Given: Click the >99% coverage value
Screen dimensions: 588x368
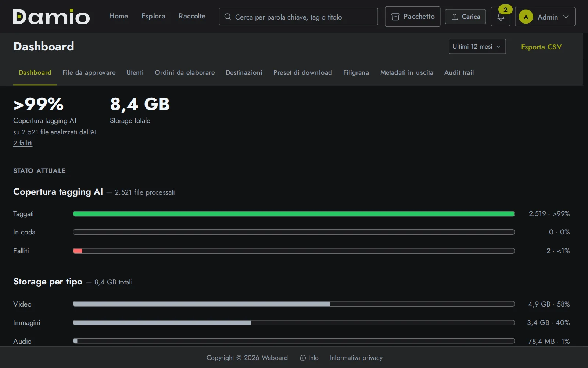Looking at the screenshot, I should pyautogui.click(x=39, y=104).
